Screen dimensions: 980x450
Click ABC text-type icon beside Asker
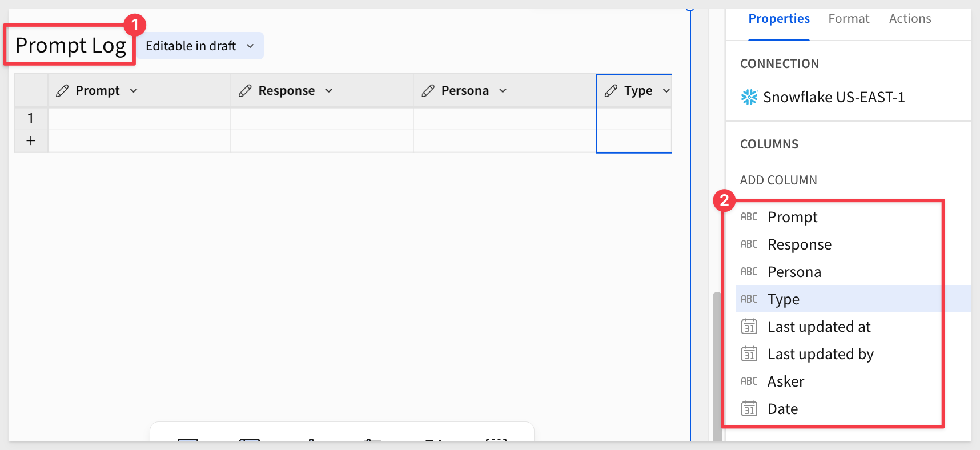(749, 381)
